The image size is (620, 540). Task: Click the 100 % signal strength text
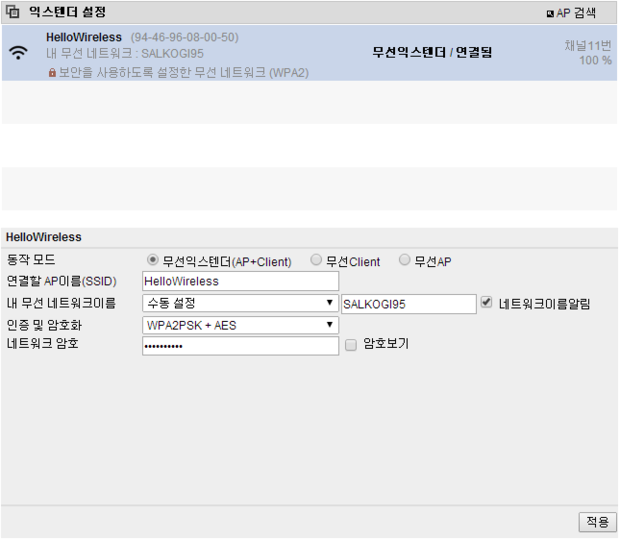pos(595,60)
